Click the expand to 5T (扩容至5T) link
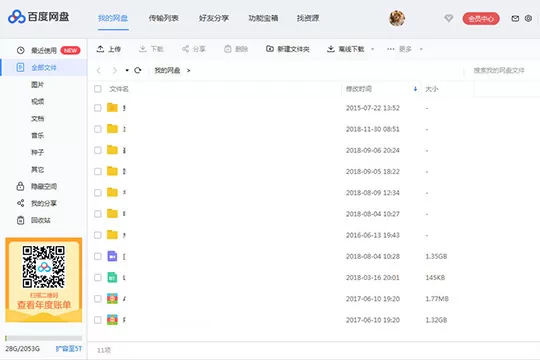 69,349
